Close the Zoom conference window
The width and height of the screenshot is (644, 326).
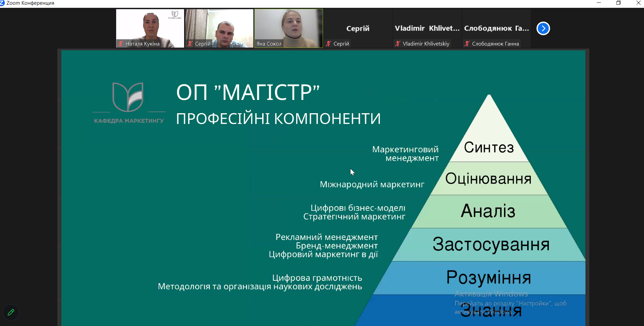(638, 3)
